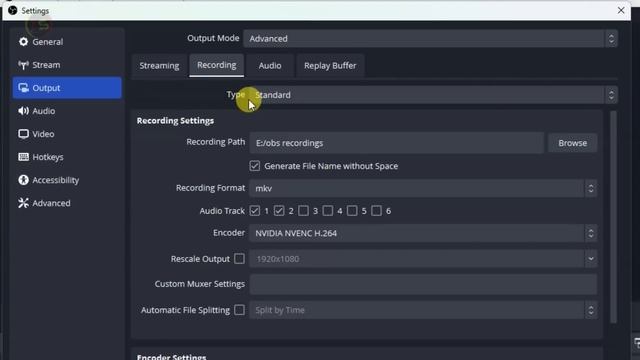Image resolution: width=640 pixels, height=360 pixels.
Task: Select the Hotkeys keyboard icon
Action: 23,157
